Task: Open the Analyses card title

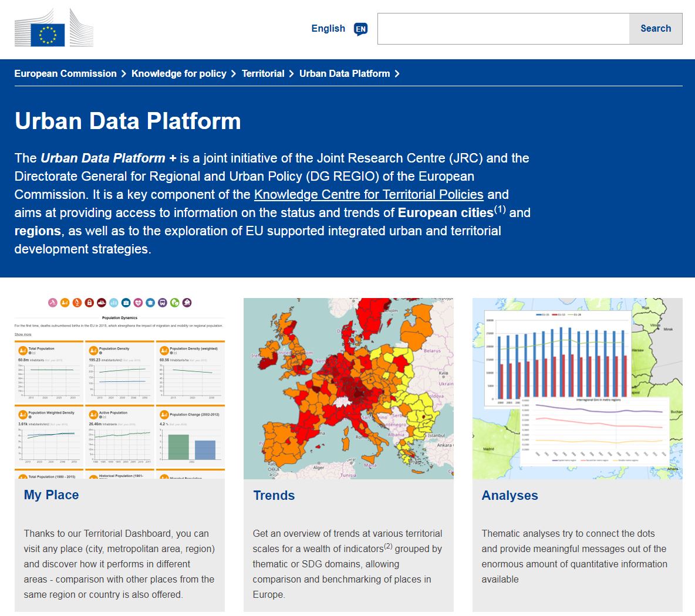Action: pos(510,495)
